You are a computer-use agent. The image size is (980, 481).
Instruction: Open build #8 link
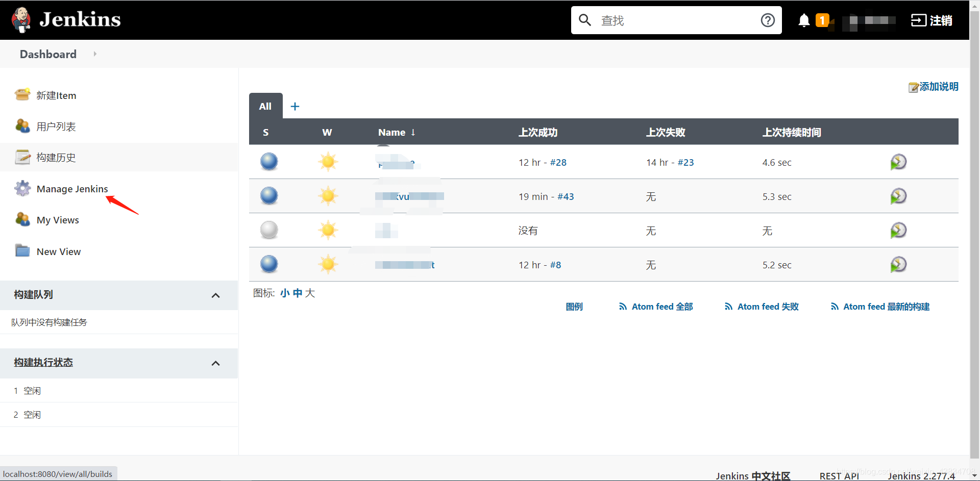[x=555, y=265]
